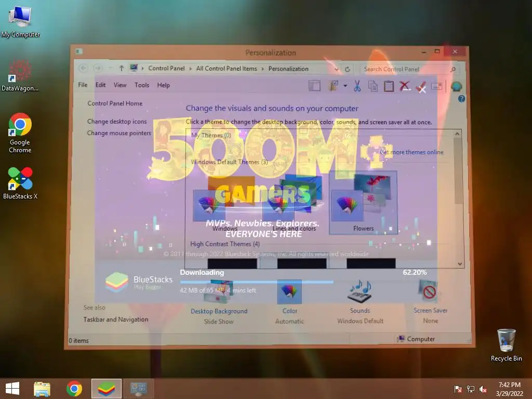Go up one level with Up arrow
The image size is (532, 399).
[121, 69]
